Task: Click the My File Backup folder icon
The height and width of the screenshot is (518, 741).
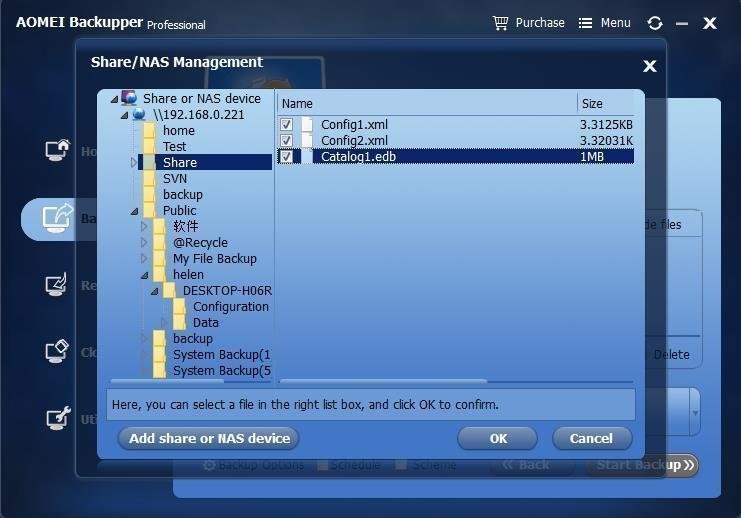Action: tap(159, 259)
